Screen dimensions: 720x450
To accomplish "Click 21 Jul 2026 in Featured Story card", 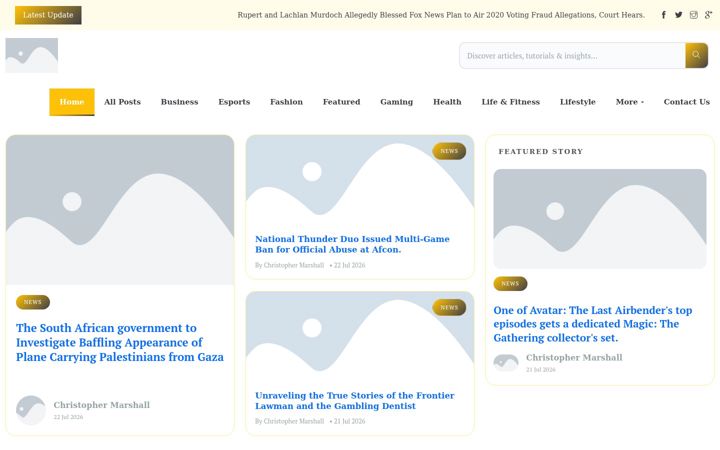I will pyautogui.click(x=541, y=370).
